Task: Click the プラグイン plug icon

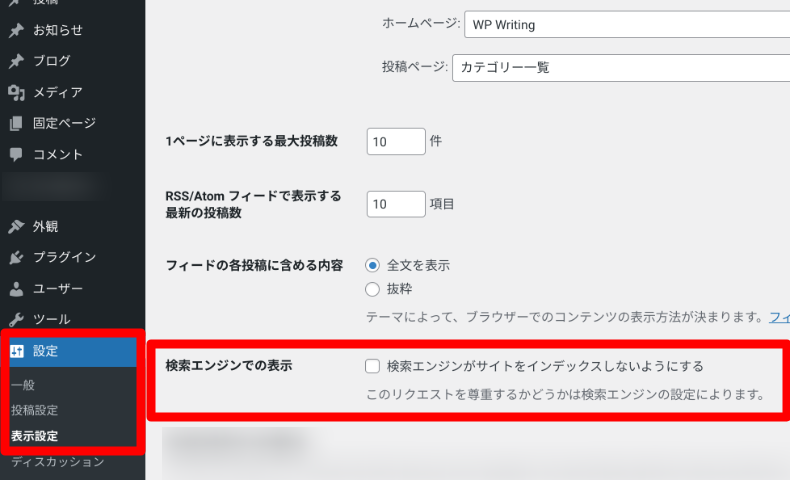Action: pyautogui.click(x=16, y=257)
